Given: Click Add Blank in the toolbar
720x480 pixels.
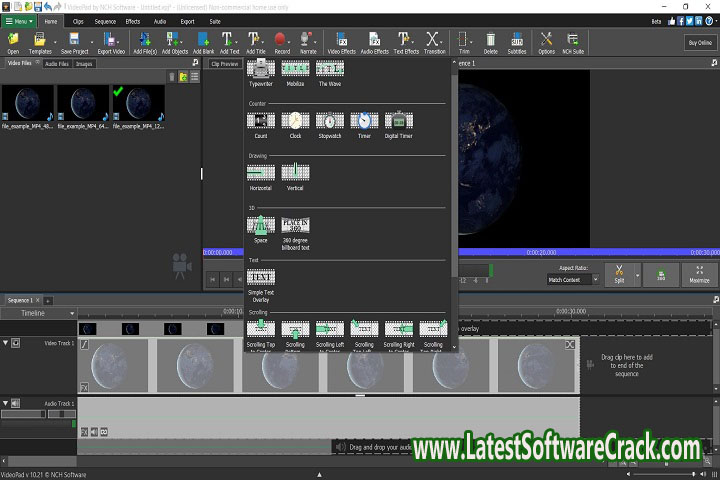Looking at the screenshot, I should (x=203, y=43).
